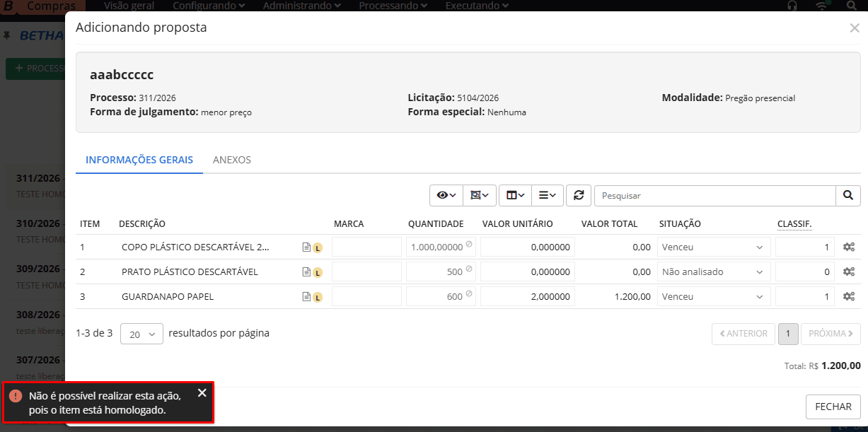868x432 pixels.
Task: Click GUARDANAPO PAPEL description text
Action: click(168, 297)
